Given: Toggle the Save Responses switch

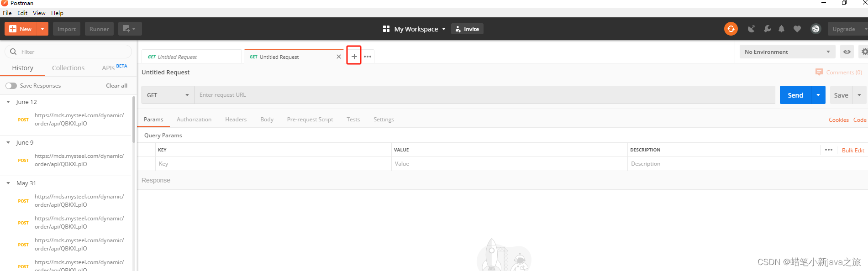Looking at the screenshot, I should click(11, 86).
